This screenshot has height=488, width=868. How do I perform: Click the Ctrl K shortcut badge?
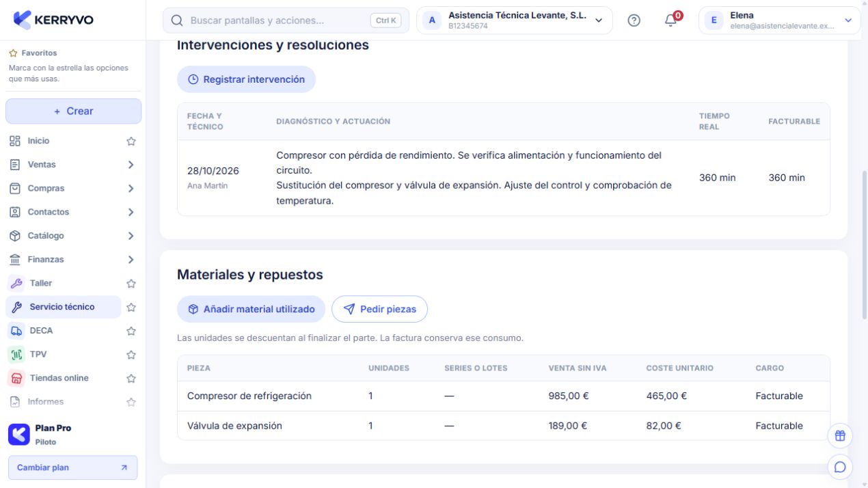point(385,21)
